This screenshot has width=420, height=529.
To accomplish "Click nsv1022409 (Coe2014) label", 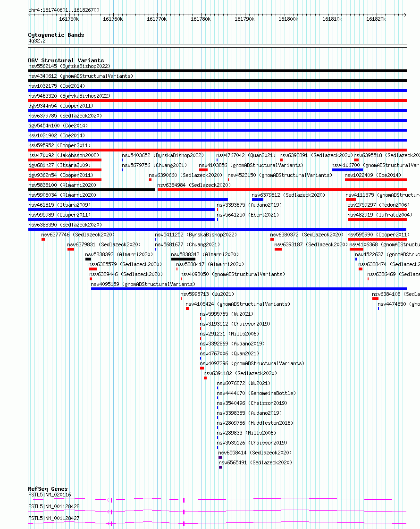I will tap(373, 175).
